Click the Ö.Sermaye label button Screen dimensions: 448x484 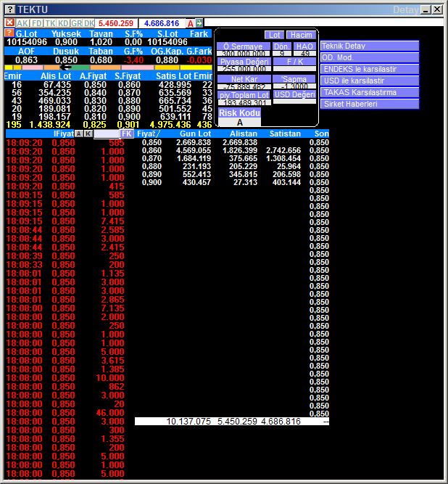pos(244,46)
